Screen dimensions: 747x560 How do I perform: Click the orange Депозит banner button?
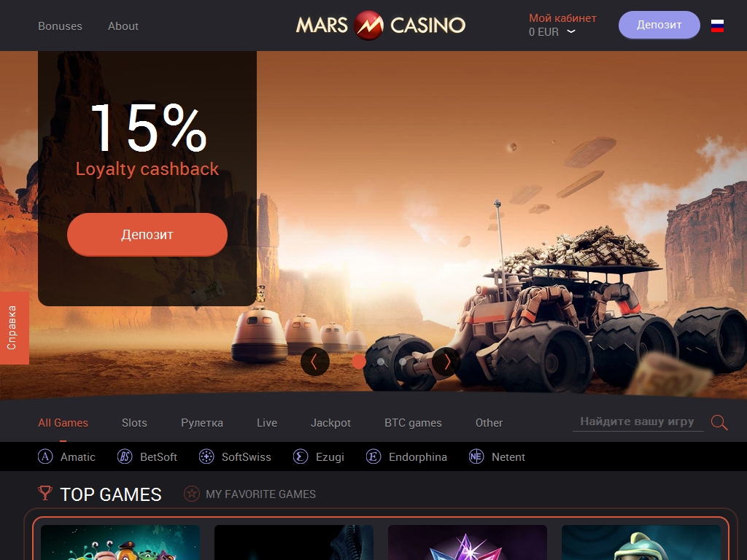(147, 234)
